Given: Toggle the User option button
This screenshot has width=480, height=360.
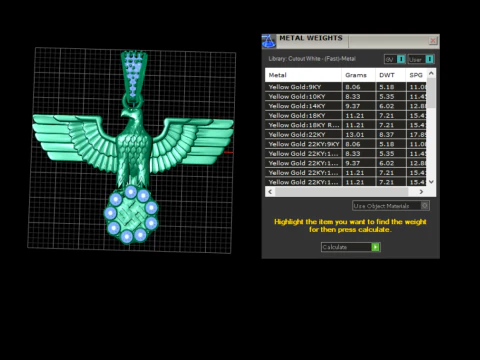Looking at the screenshot, I should point(421,59).
